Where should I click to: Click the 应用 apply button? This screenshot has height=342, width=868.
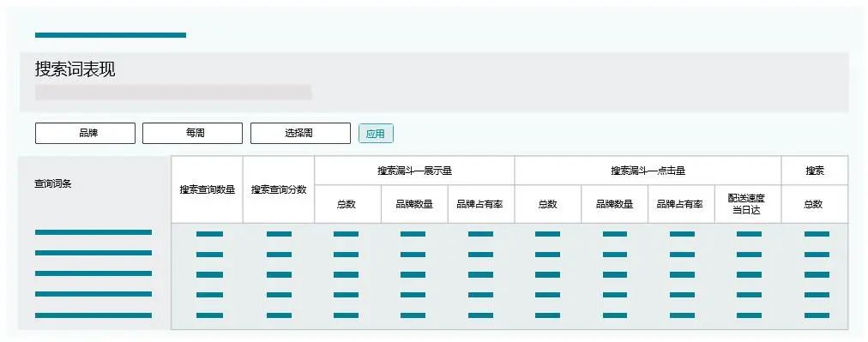coord(376,134)
